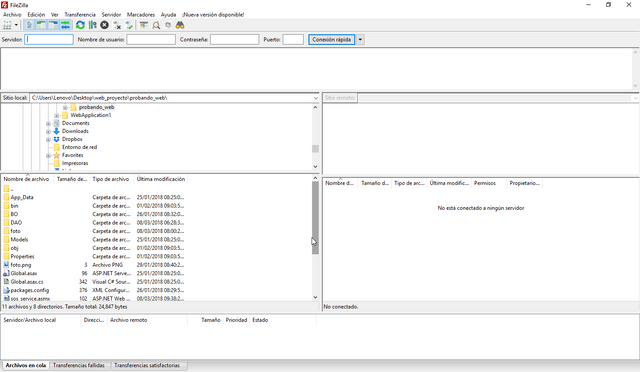Select Entorno de red folder
The width and height of the screenshot is (640, 372).
pyautogui.click(x=79, y=147)
